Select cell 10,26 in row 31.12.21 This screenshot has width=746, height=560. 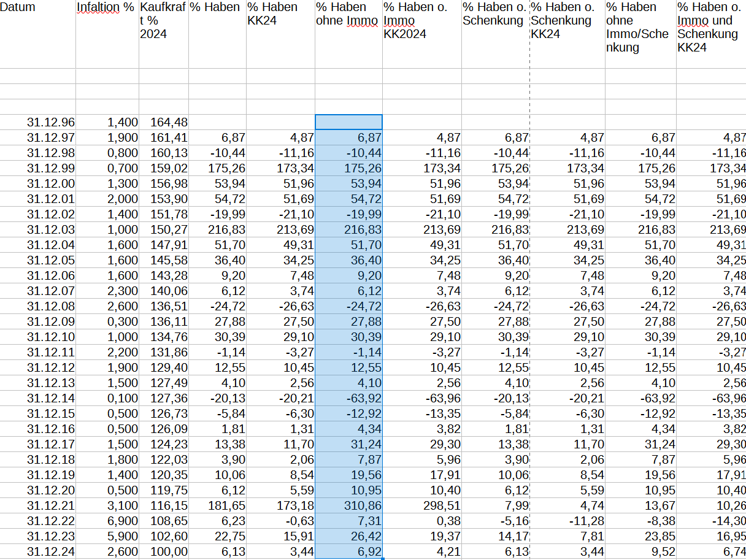pyautogui.click(x=711, y=505)
